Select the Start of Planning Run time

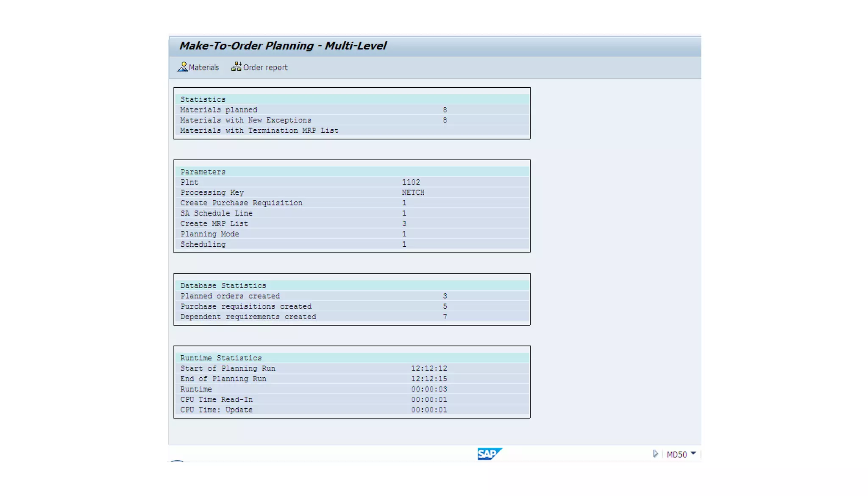429,368
